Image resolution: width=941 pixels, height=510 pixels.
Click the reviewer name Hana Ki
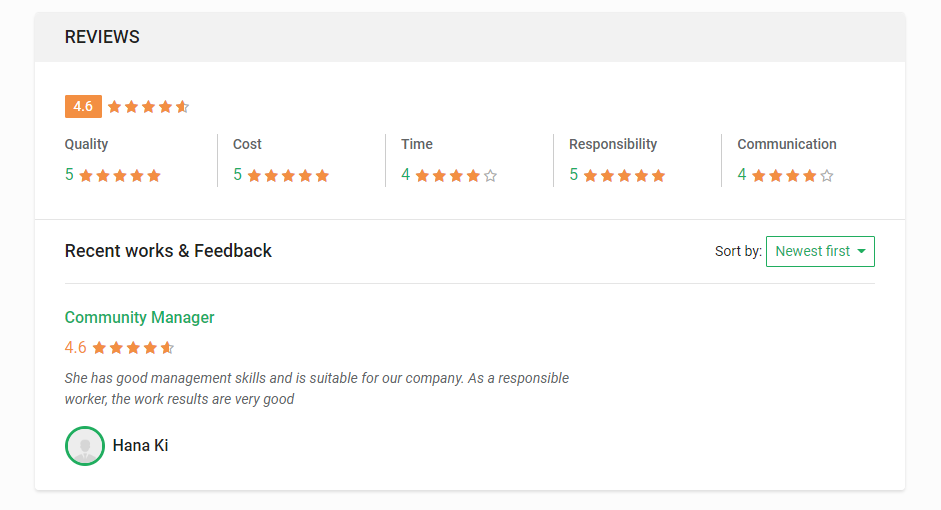tap(140, 446)
